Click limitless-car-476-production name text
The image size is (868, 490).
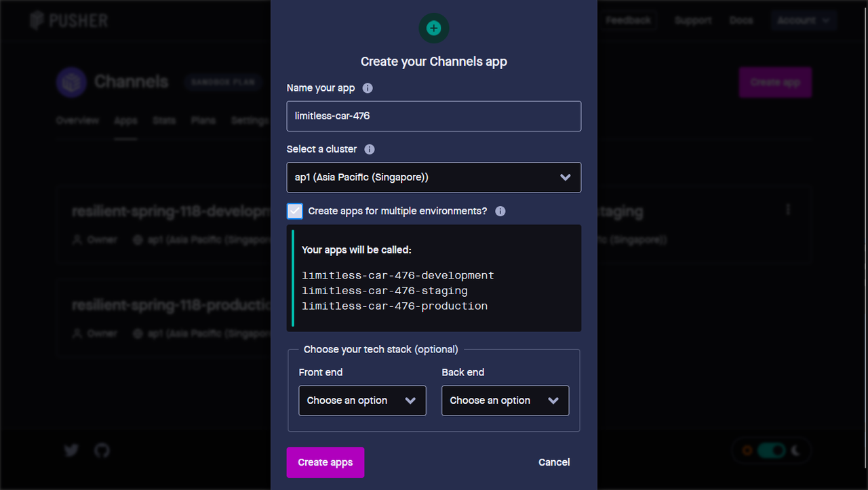pos(395,306)
